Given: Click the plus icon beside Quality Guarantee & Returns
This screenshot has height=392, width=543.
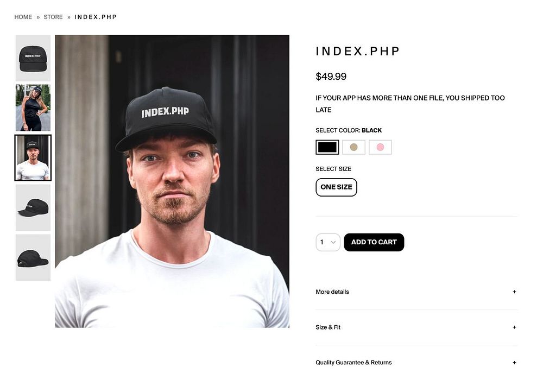Looking at the screenshot, I should point(514,363).
